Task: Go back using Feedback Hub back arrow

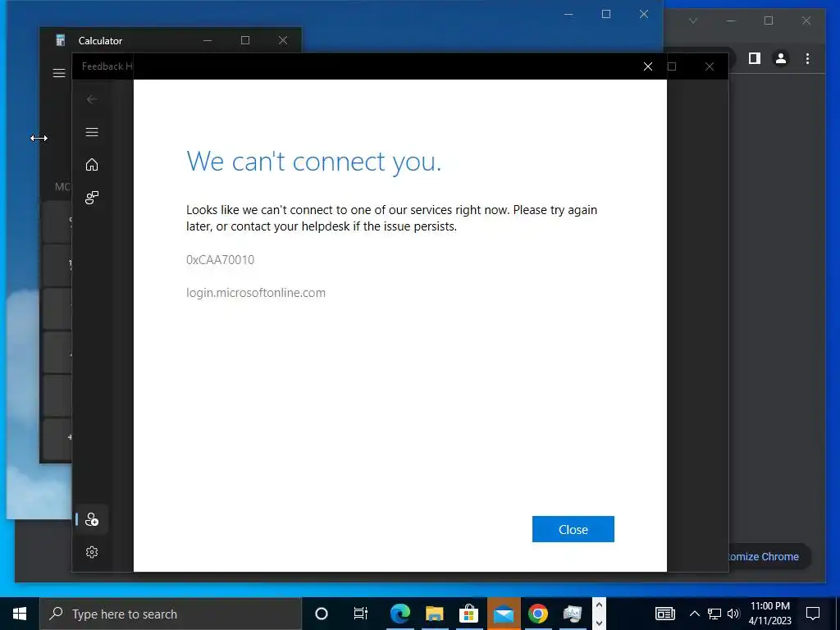Action: 92,99
